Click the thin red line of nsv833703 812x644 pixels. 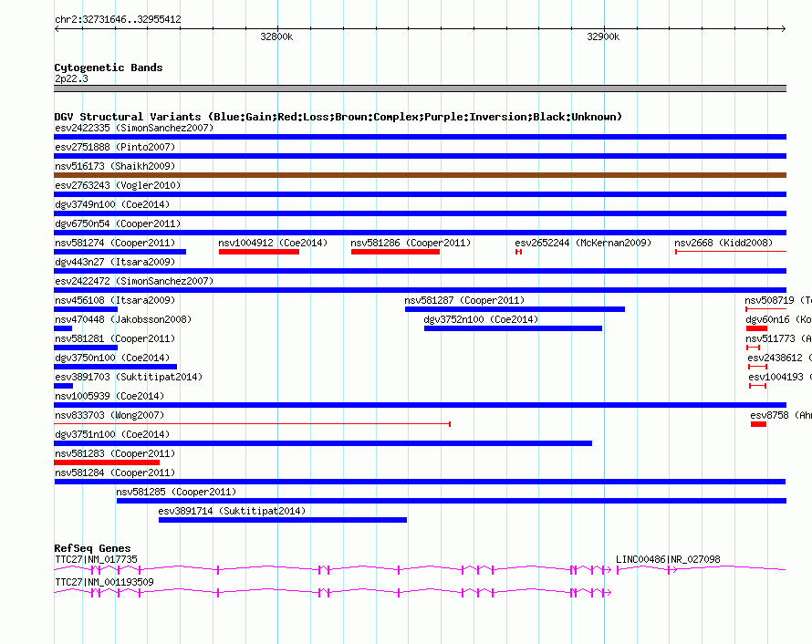click(x=252, y=424)
